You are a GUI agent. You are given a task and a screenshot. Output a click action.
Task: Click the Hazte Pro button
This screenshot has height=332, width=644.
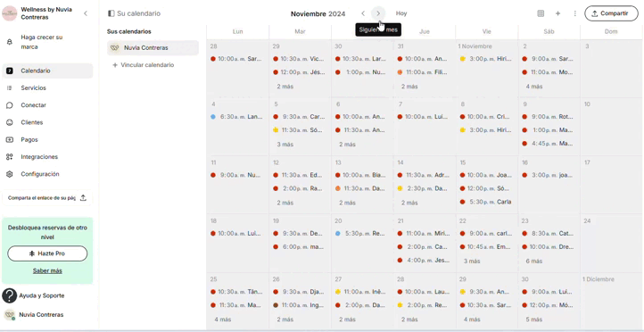coord(47,253)
